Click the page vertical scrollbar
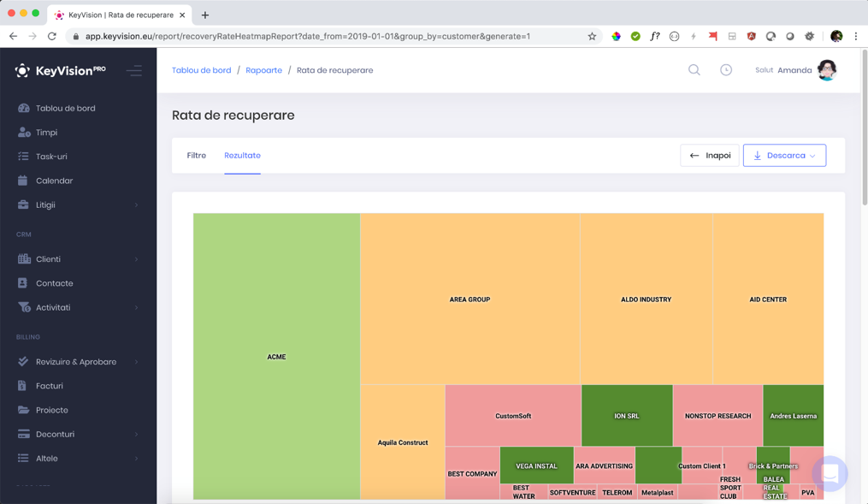 pos(864,127)
